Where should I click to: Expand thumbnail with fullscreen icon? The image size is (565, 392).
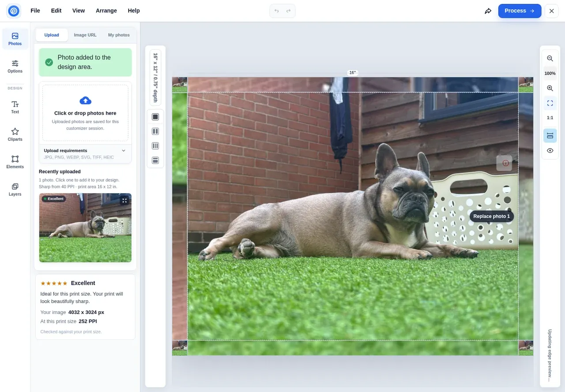coord(124,201)
